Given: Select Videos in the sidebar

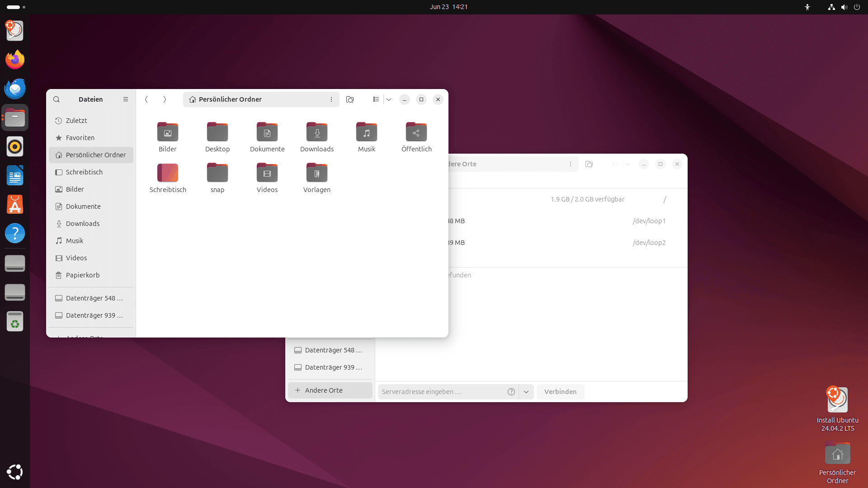Looking at the screenshot, I should coord(91,258).
